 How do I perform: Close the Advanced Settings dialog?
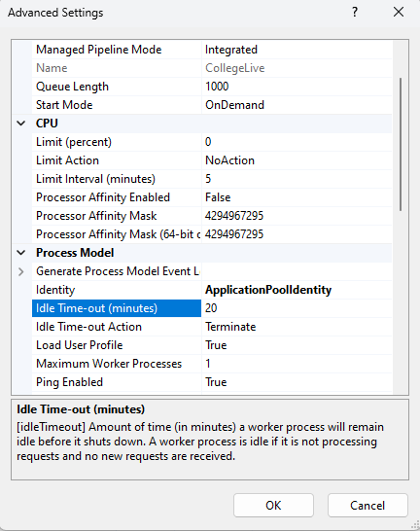pyautogui.click(x=399, y=13)
